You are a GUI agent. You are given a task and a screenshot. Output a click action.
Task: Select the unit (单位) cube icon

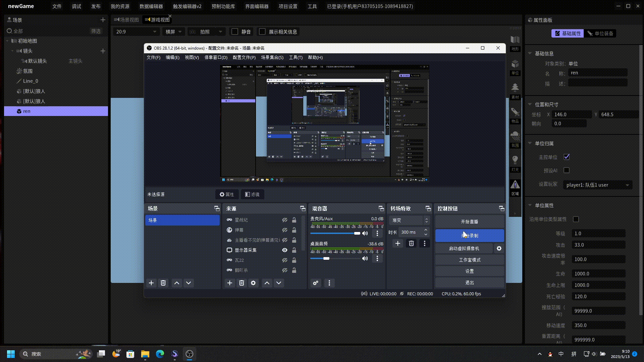click(x=515, y=64)
